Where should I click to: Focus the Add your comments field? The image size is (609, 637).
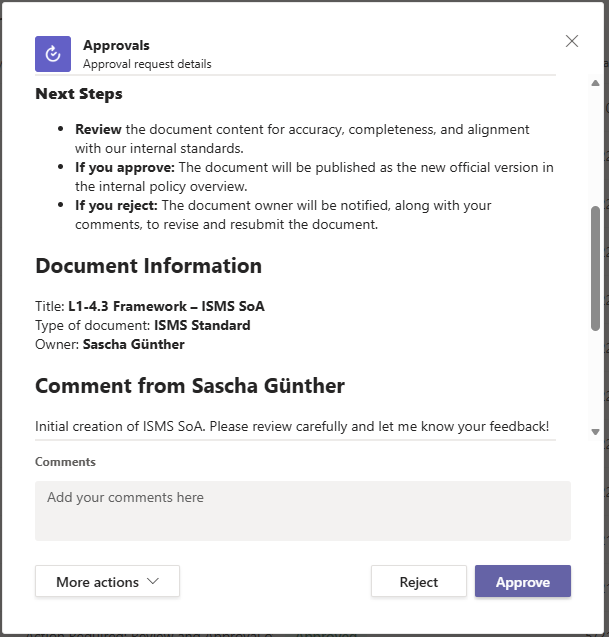click(303, 511)
